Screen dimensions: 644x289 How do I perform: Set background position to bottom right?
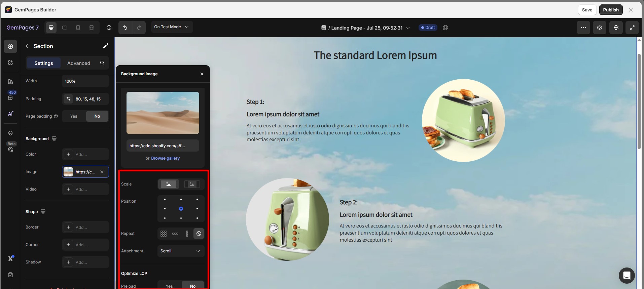197,218
